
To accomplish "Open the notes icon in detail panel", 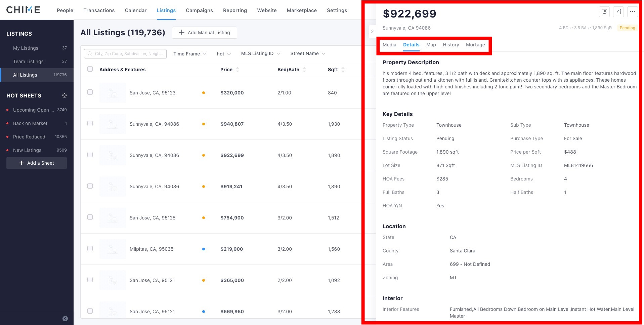I will [604, 11].
